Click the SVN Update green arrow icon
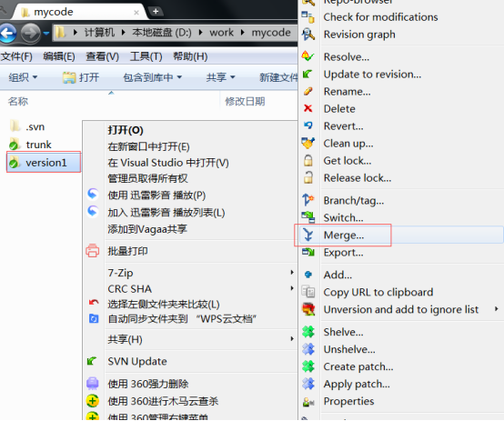 point(92,361)
